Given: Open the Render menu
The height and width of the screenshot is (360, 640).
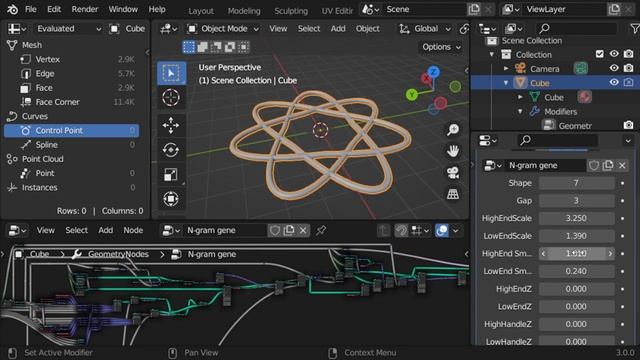Looking at the screenshot, I should click(84, 9).
